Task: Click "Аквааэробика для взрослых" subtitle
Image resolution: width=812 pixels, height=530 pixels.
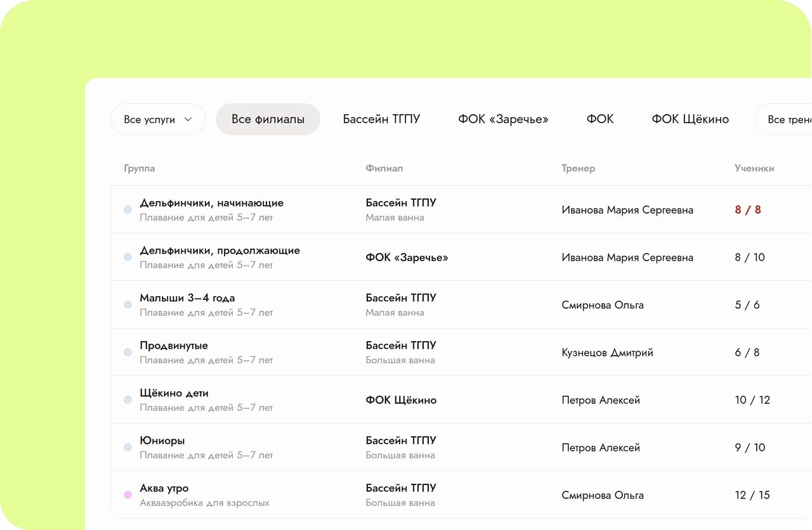Action: pos(204,503)
